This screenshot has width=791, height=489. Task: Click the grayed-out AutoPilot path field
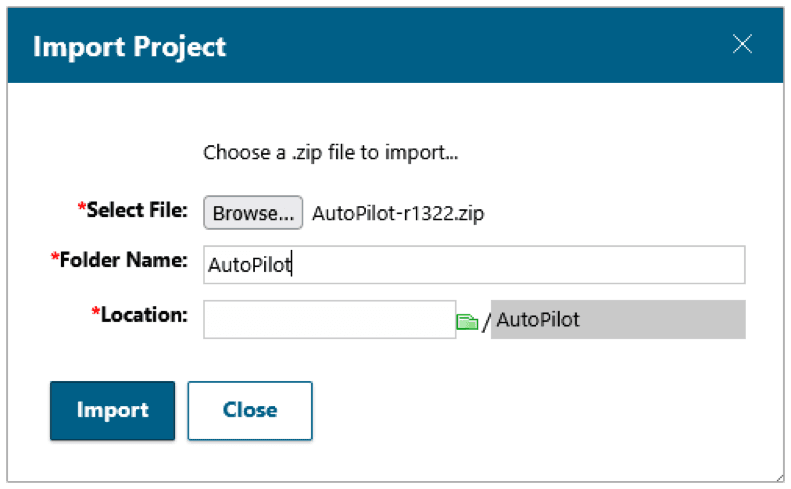(617, 320)
